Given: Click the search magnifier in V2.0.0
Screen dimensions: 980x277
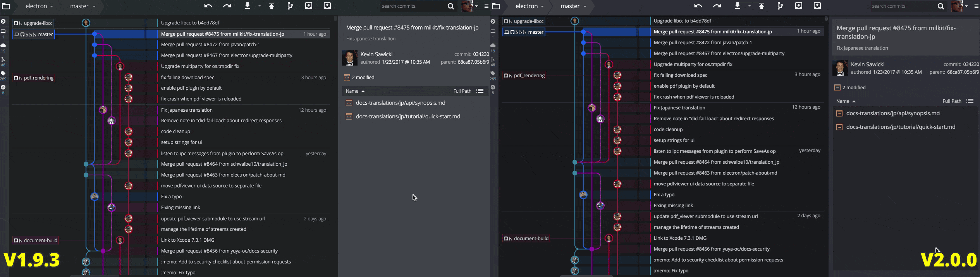Looking at the screenshot, I should point(941,6).
